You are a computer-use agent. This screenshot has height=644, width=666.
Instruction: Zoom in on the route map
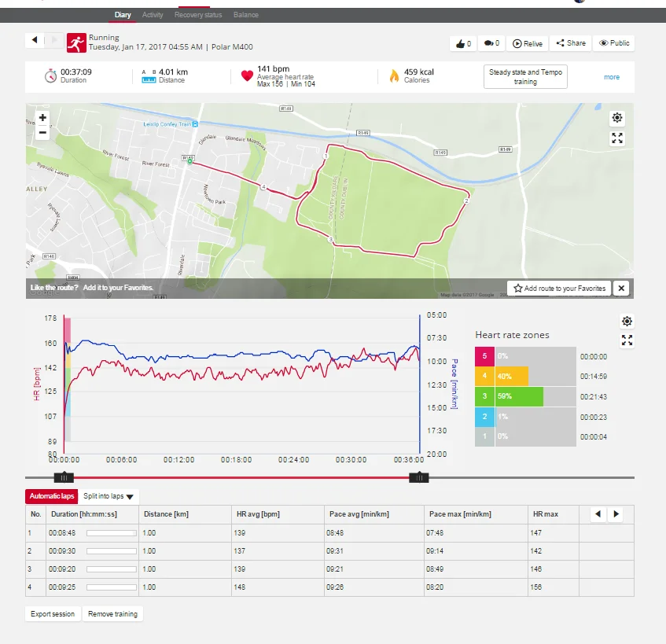point(42,118)
